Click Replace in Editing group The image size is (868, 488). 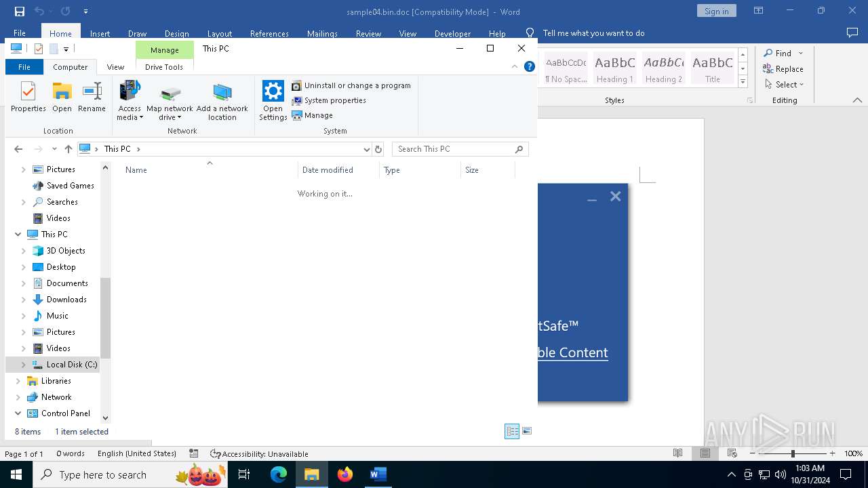click(x=783, y=68)
